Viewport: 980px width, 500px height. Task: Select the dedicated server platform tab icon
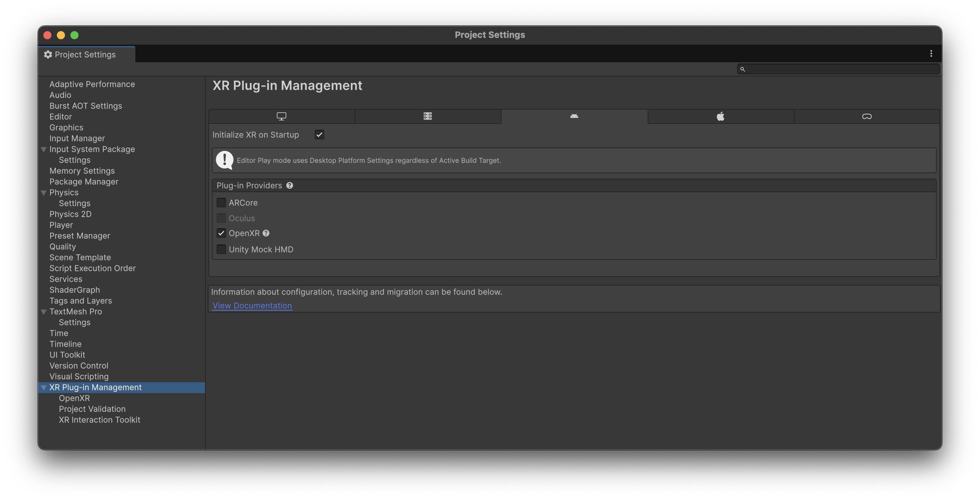(428, 116)
